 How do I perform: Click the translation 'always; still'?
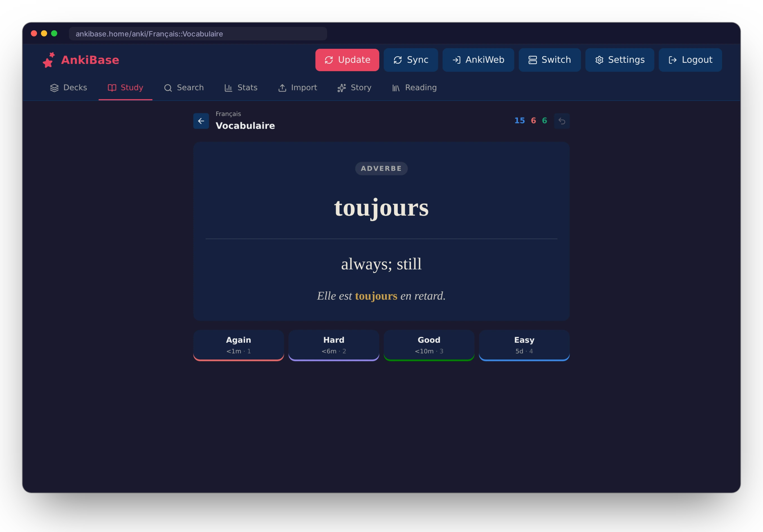[x=381, y=264]
